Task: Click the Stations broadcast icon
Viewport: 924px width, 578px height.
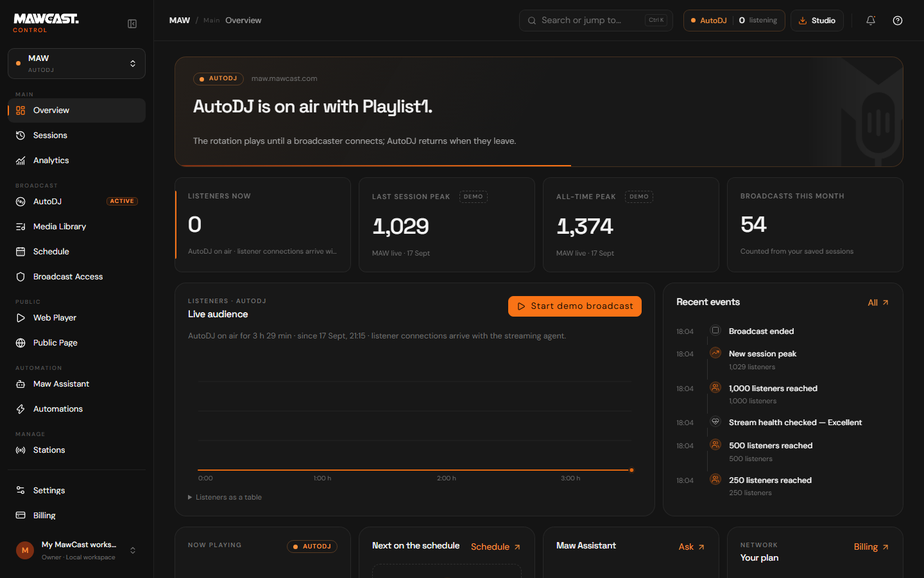Action: click(x=21, y=450)
